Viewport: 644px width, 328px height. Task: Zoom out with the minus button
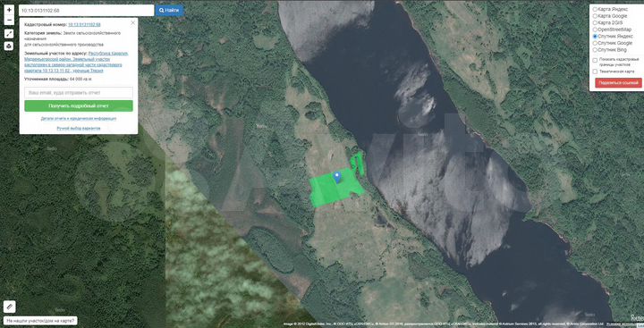pos(9,21)
